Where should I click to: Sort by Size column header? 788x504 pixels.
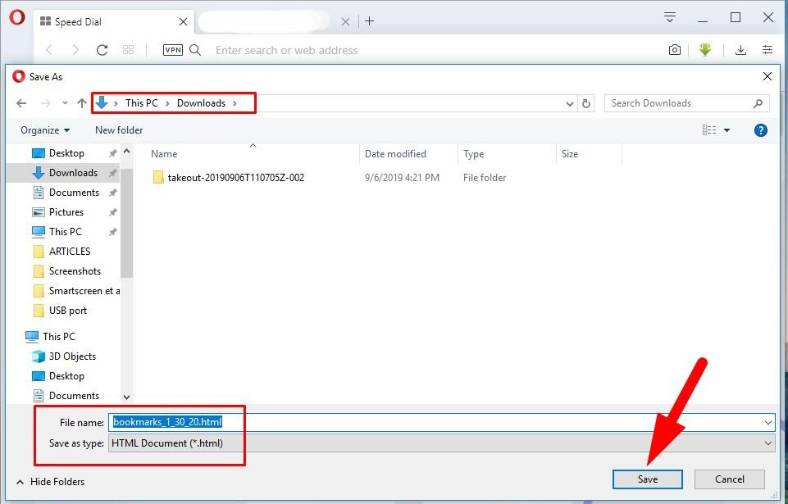pos(569,154)
